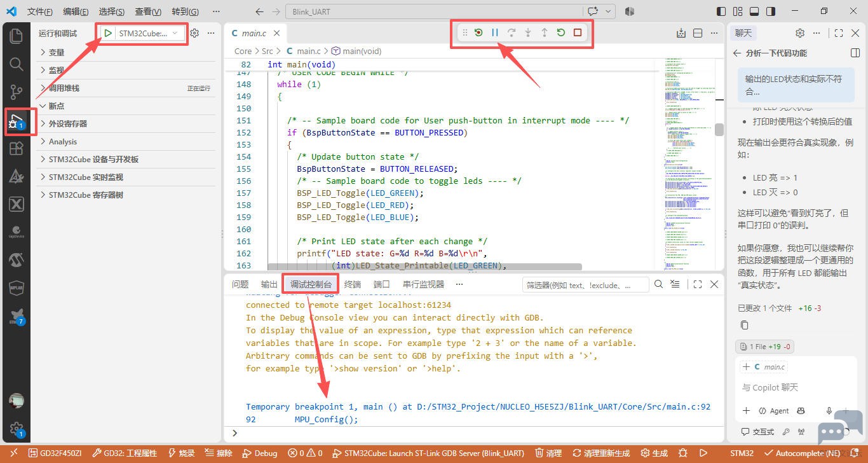This screenshot has height=463, width=868.
Task: Click the editor vertical scrollbar thumb
Action: (719, 129)
